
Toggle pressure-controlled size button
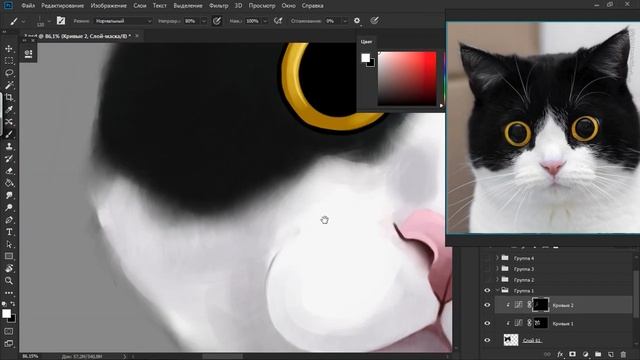point(374,21)
